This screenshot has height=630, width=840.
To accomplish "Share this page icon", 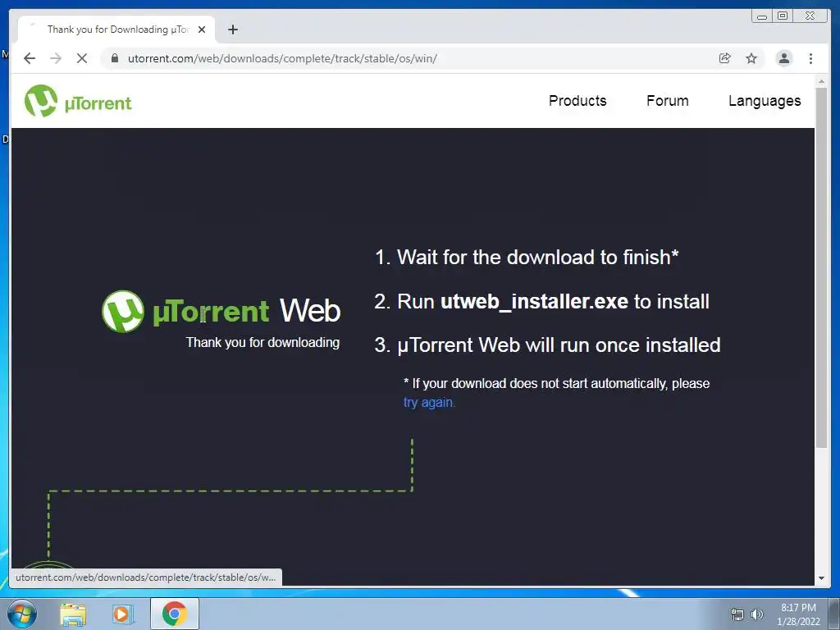I will 725,58.
